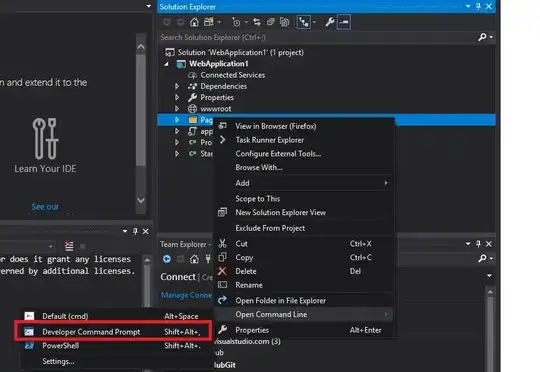Viewport: 540px width, 372px height.
Task: Click the Team Explorer home icon
Action: click(x=194, y=259)
